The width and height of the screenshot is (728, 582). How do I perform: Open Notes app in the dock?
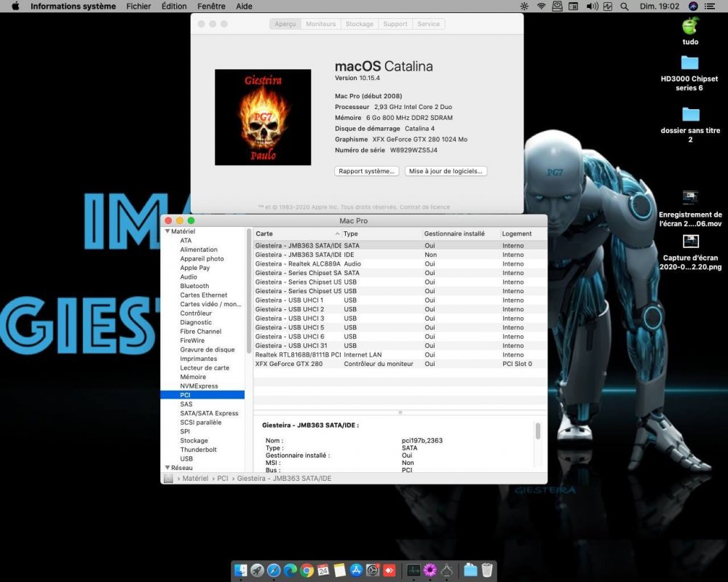(340, 570)
